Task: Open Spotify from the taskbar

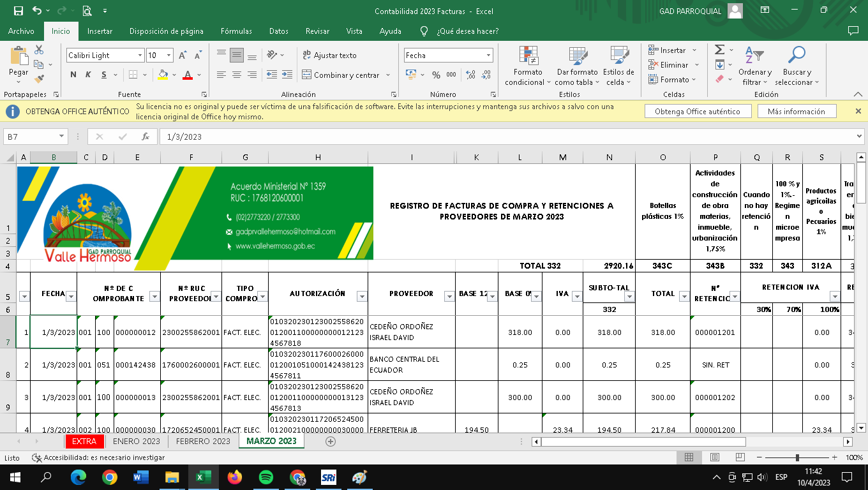Action: [266, 477]
